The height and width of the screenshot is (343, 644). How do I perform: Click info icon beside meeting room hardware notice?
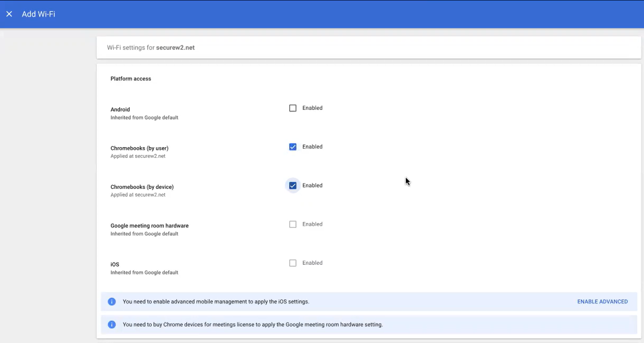[112, 325]
